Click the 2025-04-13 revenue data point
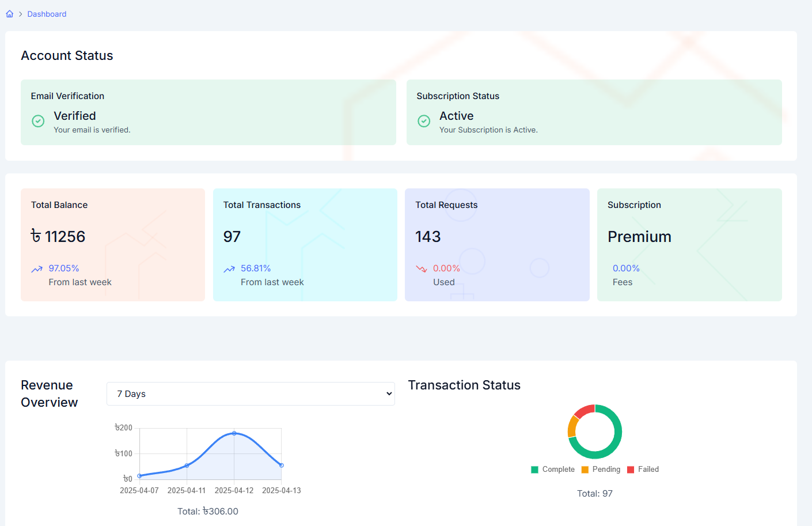The height and width of the screenshot is (526, 812). click(282, 465)
